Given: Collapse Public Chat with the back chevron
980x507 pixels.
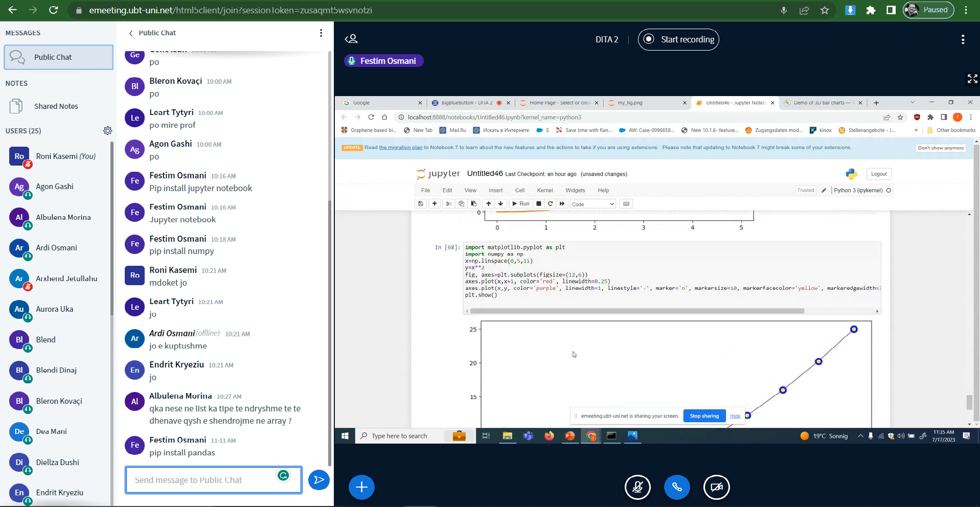Looking at the screenshot, I should click(131, 33).
